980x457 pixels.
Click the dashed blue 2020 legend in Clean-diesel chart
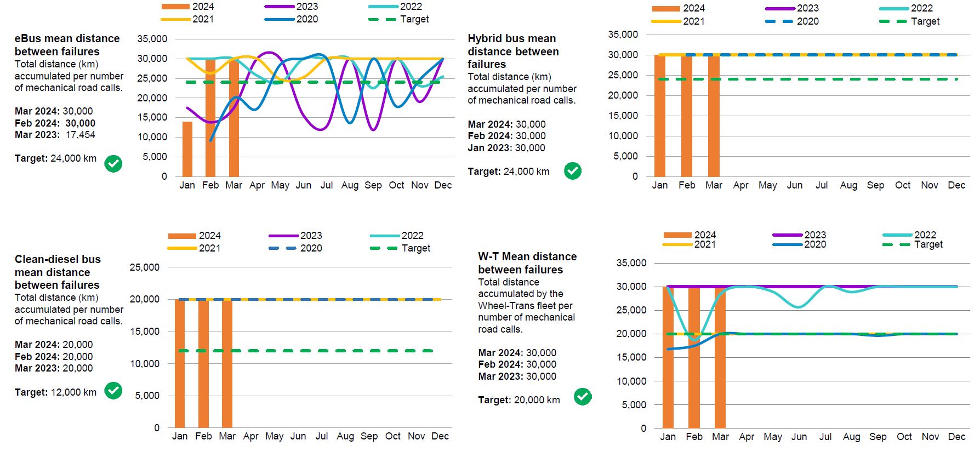(282, 248)
